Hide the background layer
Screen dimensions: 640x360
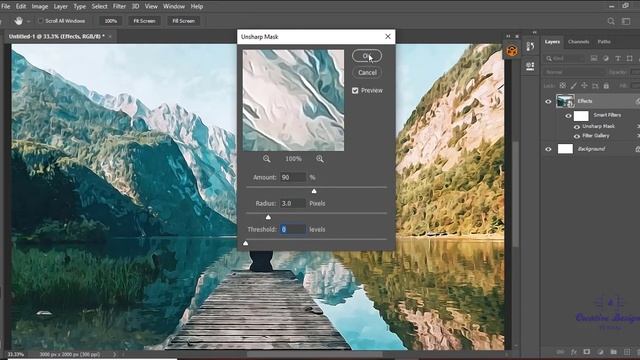[548, 149]
